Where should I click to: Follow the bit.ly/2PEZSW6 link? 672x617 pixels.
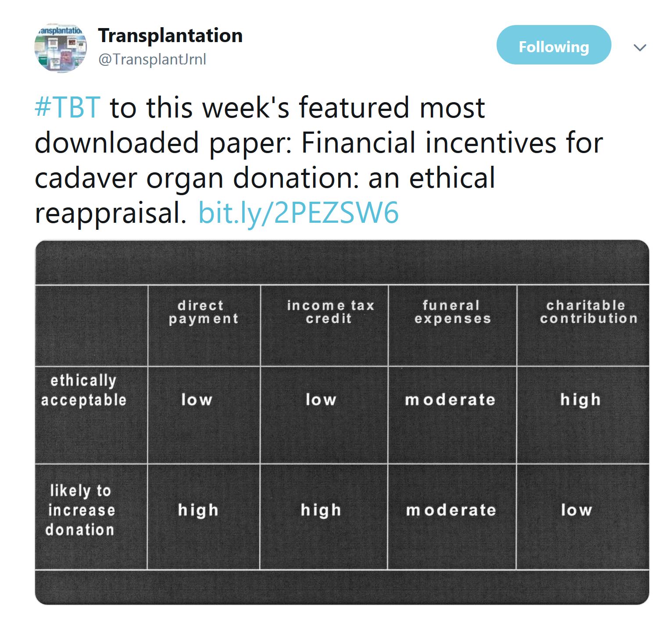(x=298, y=213)
